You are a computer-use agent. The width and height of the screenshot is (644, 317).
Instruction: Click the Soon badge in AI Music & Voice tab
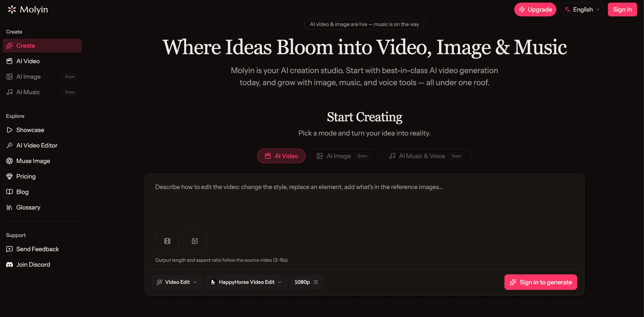point(457,156)
